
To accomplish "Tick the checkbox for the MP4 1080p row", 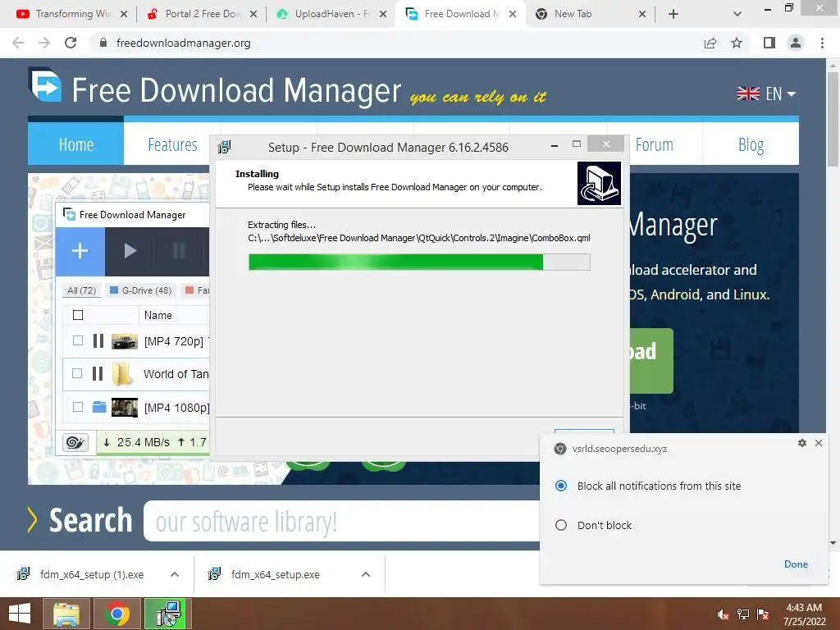I will (x=78, y=407).
